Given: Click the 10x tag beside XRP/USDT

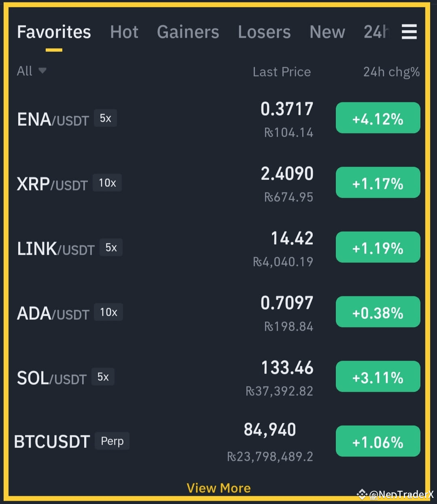Looking at the screenshot, I should [x=107, y=183].
